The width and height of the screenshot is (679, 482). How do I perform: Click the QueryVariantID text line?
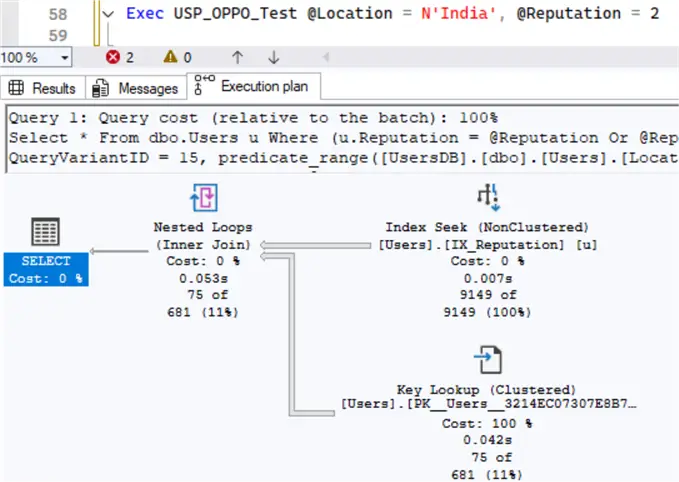340,158
